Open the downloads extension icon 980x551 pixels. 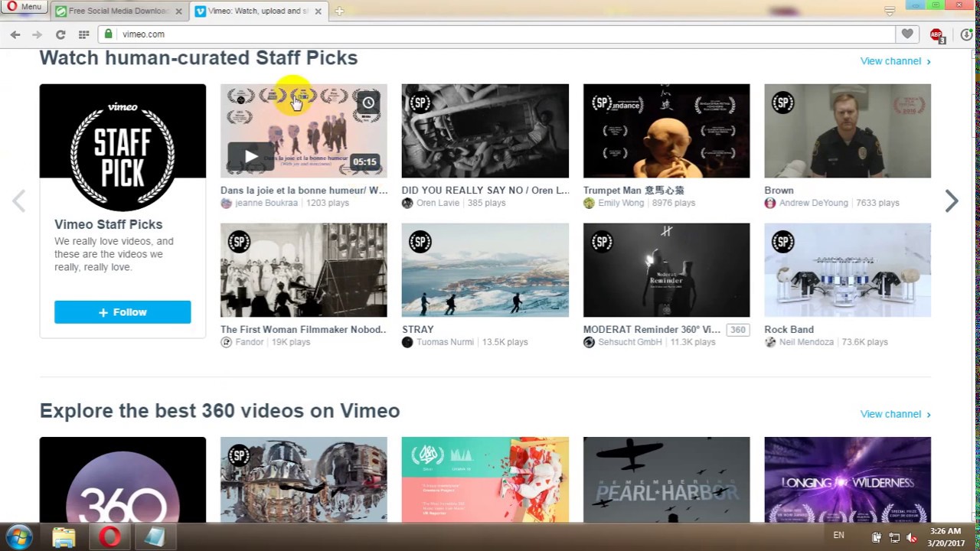coord(967,34)
